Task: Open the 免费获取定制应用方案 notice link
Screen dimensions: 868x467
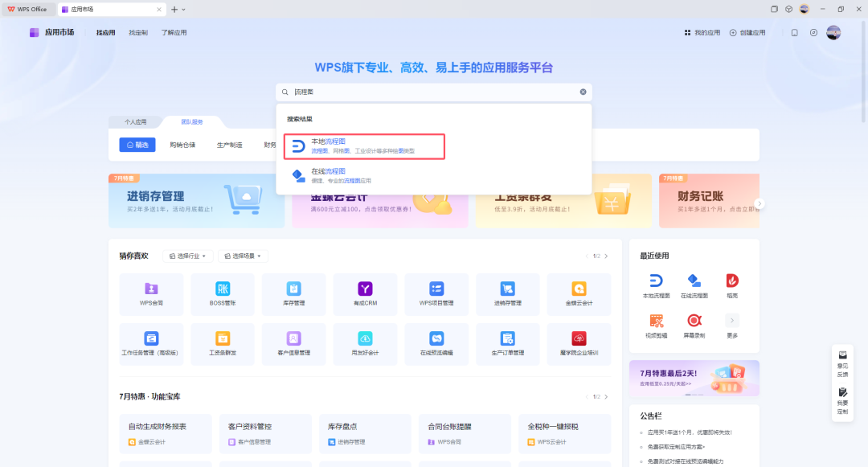Action: 676,447
